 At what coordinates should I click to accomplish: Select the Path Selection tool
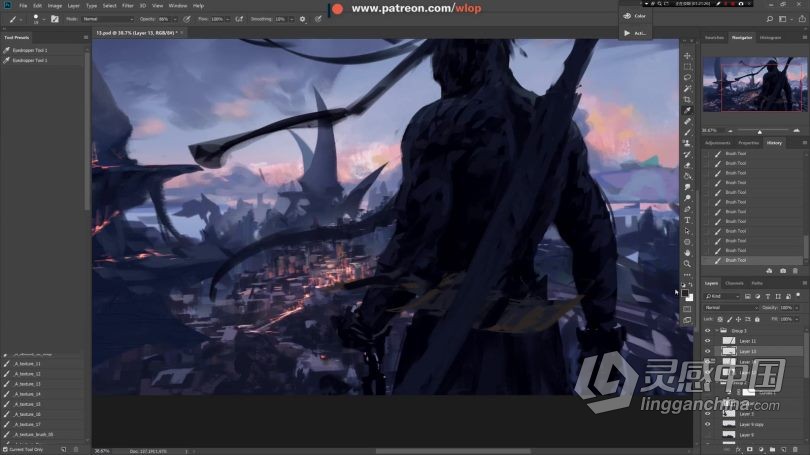(687, 231)
